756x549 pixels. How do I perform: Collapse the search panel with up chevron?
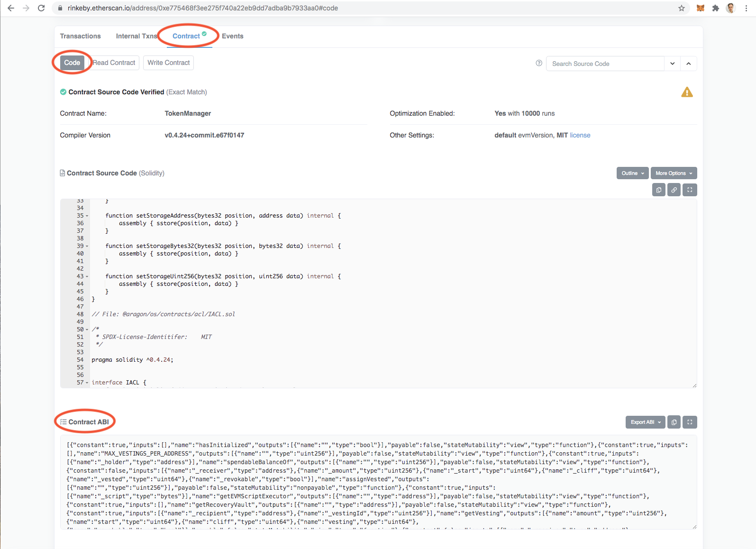click(x=689, y=64)
